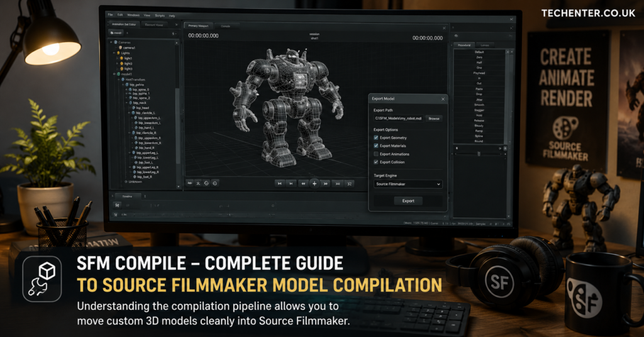
Task: Click the bip_foot_R bone icon
Action: pyautogui.click(x=135, y=177)
